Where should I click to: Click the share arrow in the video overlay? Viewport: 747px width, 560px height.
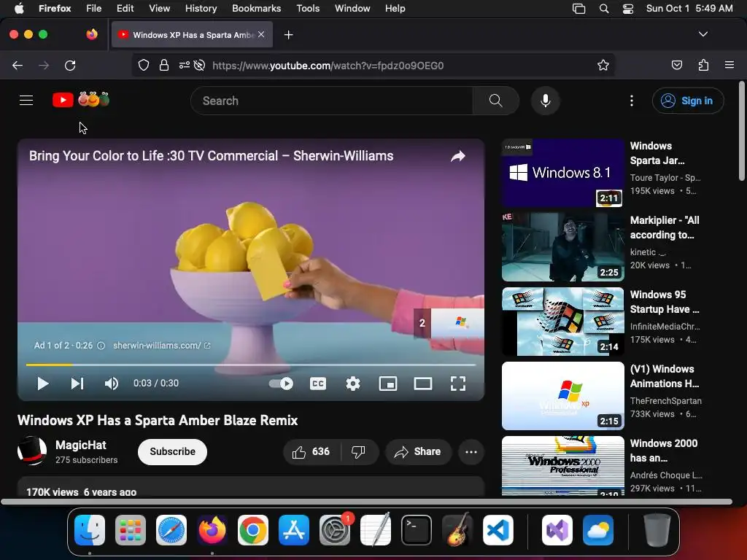point(458,156)
